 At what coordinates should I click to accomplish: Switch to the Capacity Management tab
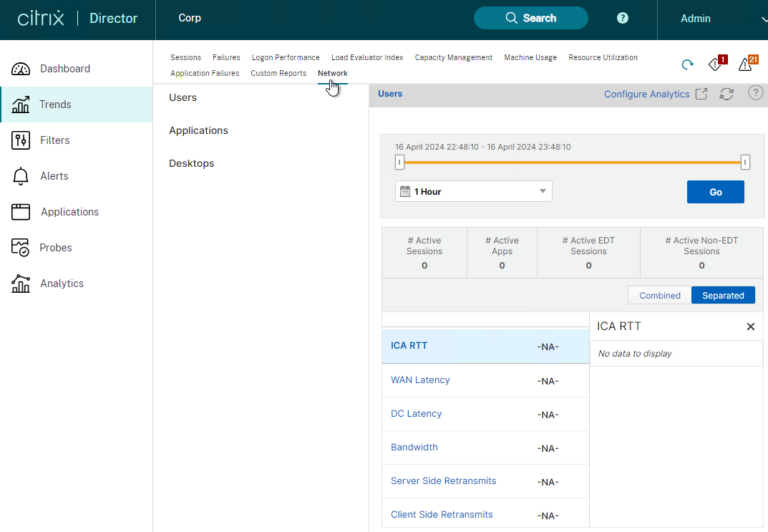point(453,58)
